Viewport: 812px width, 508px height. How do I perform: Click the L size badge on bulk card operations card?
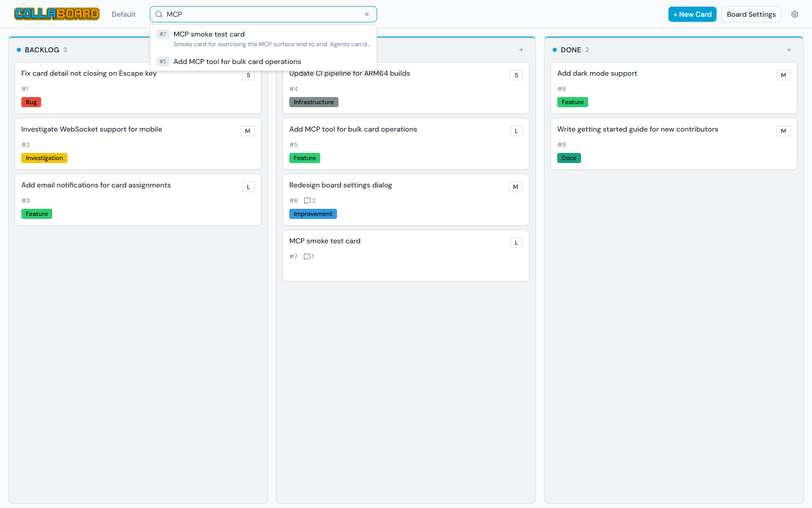coord(517,131)
